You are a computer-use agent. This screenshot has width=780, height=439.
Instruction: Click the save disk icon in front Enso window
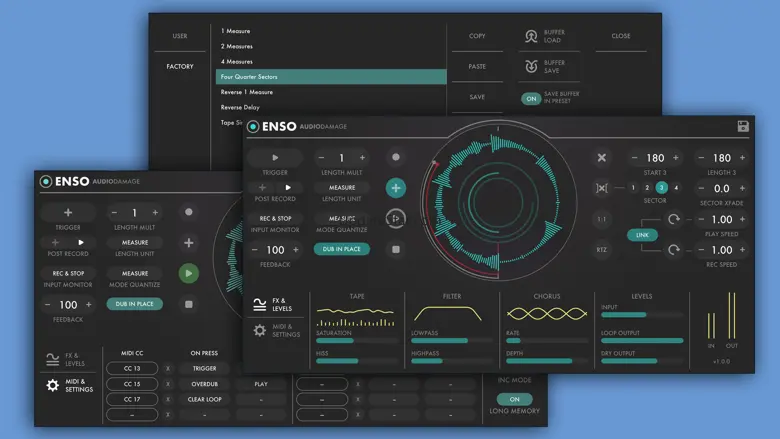click(x=743, y=126)
